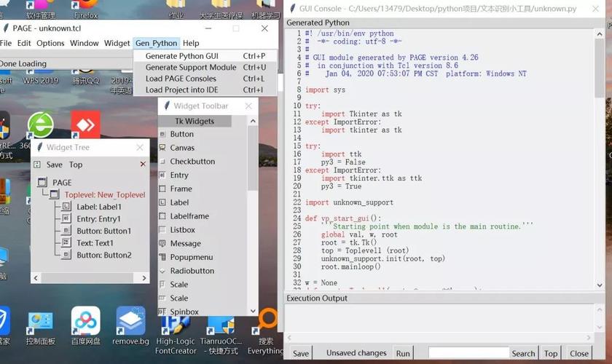Click Unsaved changes status text

[x=356, y=352]
